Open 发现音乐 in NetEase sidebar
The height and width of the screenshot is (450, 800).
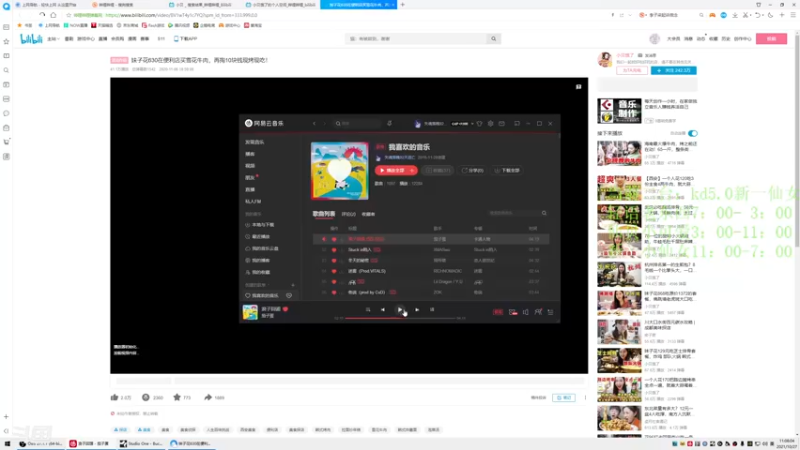(x=255, y=142)
